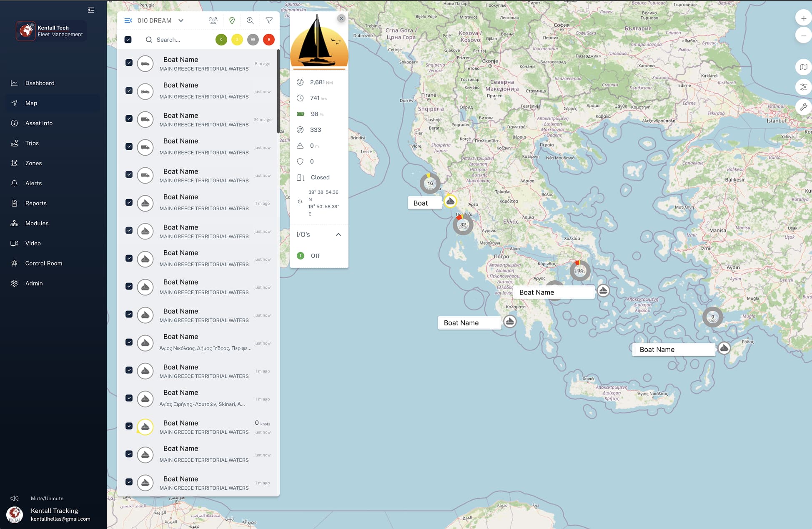The width and height of the screenshot is (812, 529).
Task: Click the Search assets input field
Action: click(x=179, y=40)
